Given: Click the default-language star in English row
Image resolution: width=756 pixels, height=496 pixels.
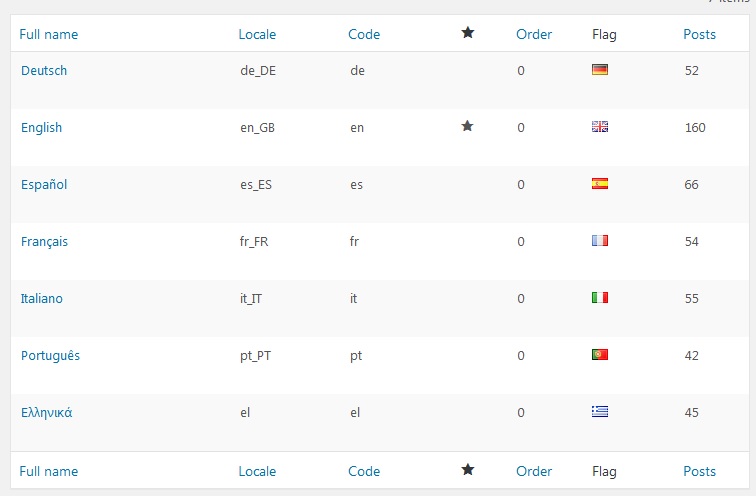Looking at the screenshot, I should (x=467, y=126).
